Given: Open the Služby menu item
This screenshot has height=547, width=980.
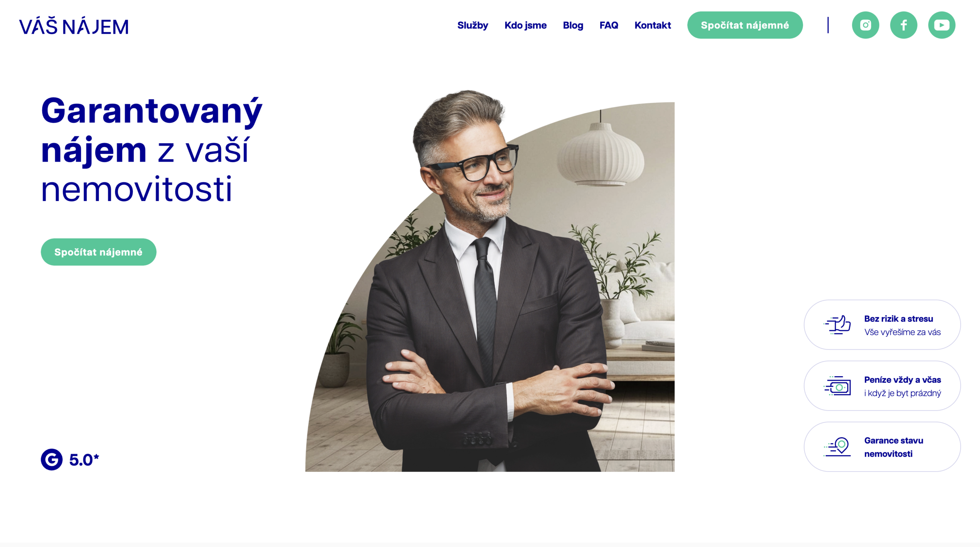Looking at the screenshot, I should [472, 25].
